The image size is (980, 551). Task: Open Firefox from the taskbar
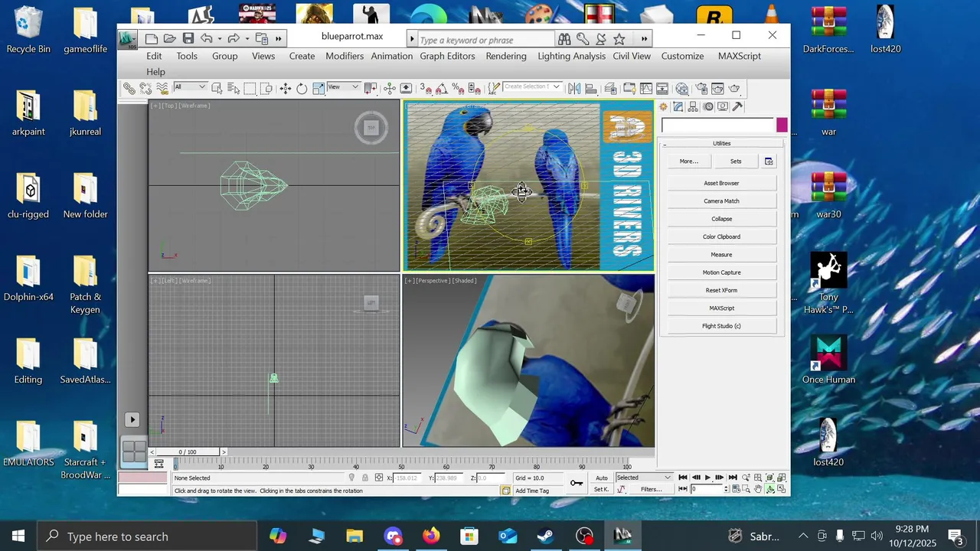click(431, 536)
